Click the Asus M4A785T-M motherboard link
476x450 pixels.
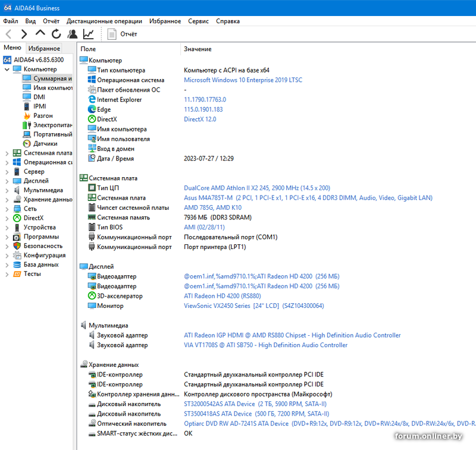tap(209, 198)
